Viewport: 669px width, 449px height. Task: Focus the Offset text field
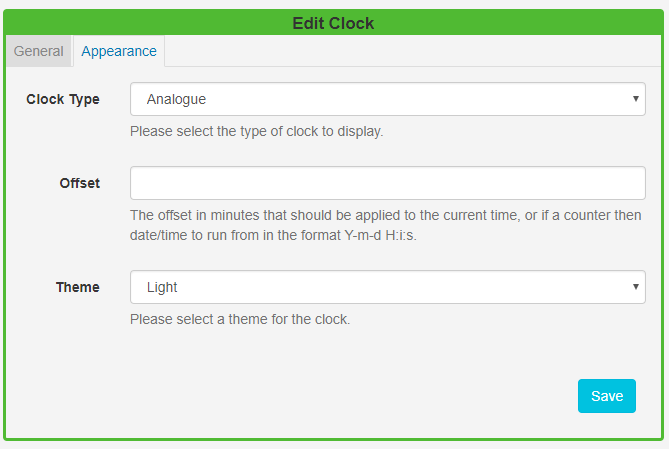click(387, 183)
